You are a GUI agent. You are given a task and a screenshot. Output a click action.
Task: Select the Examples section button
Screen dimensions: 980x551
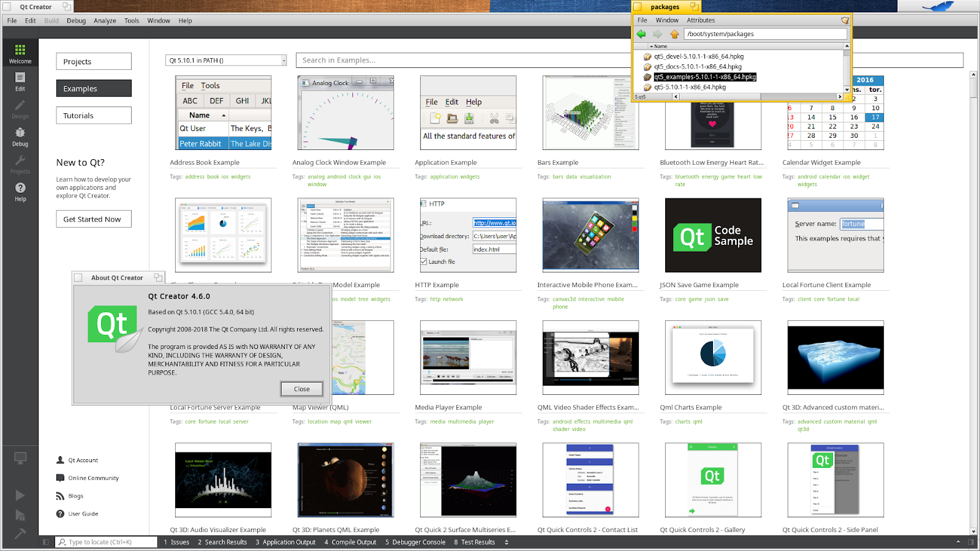[x=94, y=88]
